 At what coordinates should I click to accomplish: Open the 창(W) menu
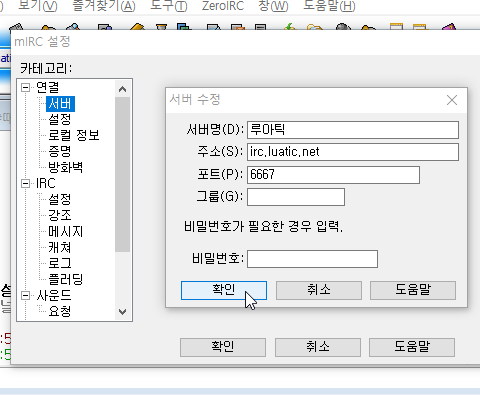click(x=273, y=6)
